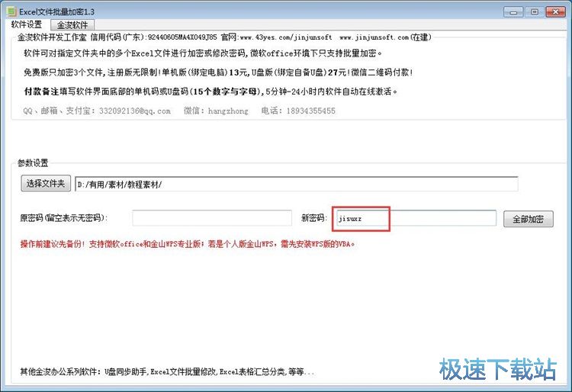Click the 付款备注 instruction line
572x392 pixels.
210,92
